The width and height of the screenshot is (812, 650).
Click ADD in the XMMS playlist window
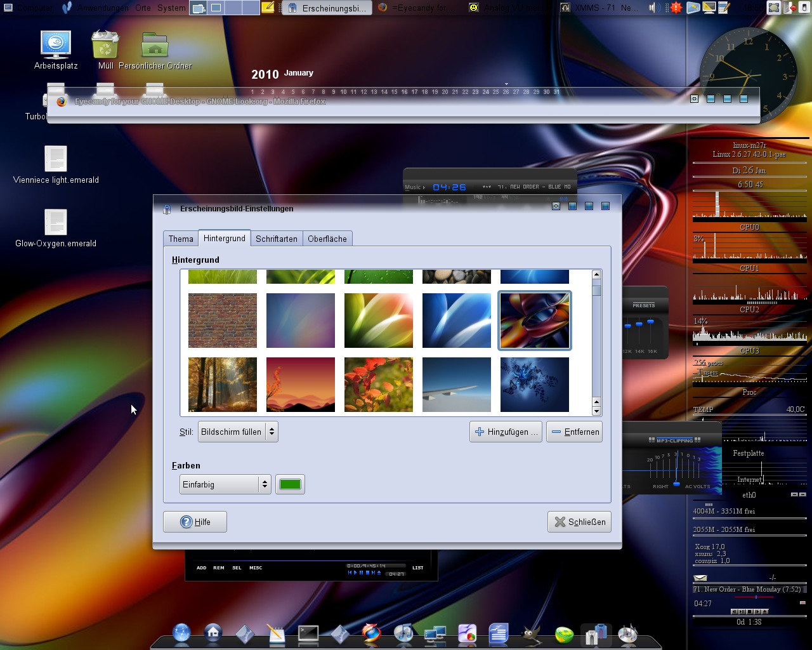[x=201, y=567]
